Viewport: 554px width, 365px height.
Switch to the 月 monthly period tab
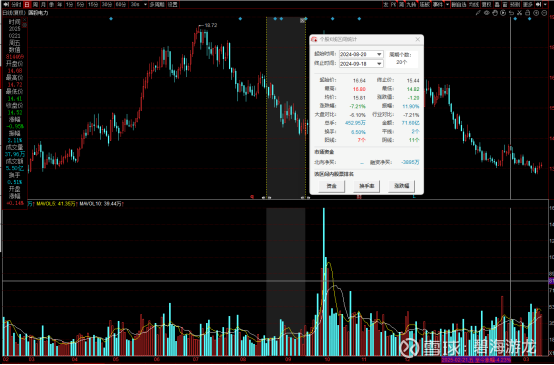pyautogui.click(x=43, y=4)
